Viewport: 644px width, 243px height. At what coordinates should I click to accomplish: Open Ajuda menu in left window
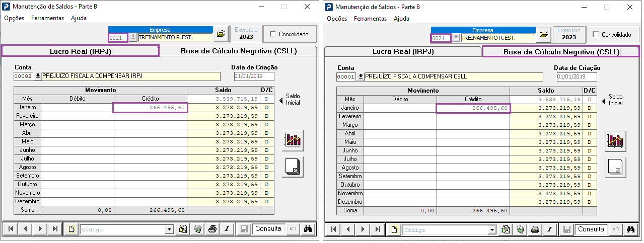[x=79, y=18]
